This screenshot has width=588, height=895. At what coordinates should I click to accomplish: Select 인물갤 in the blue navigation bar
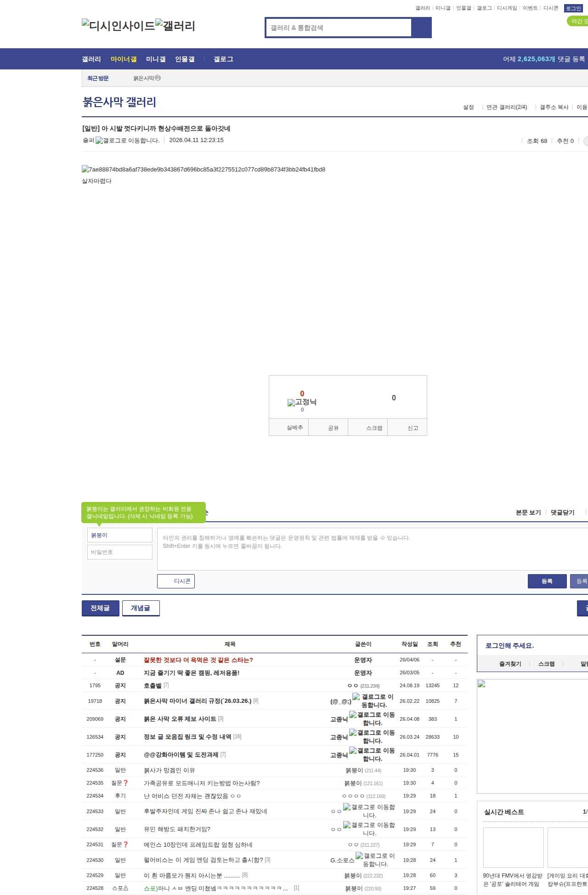pos(185,59)
